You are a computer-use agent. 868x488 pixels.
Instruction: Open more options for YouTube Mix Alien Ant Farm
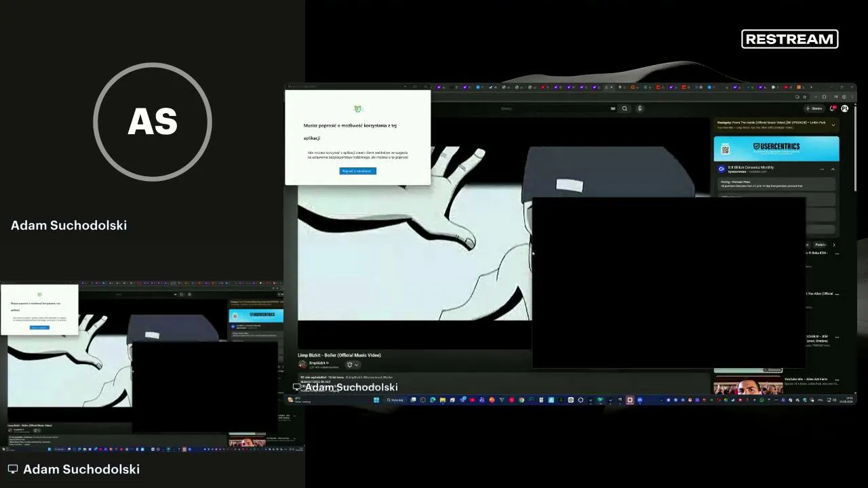pos(837,380)
